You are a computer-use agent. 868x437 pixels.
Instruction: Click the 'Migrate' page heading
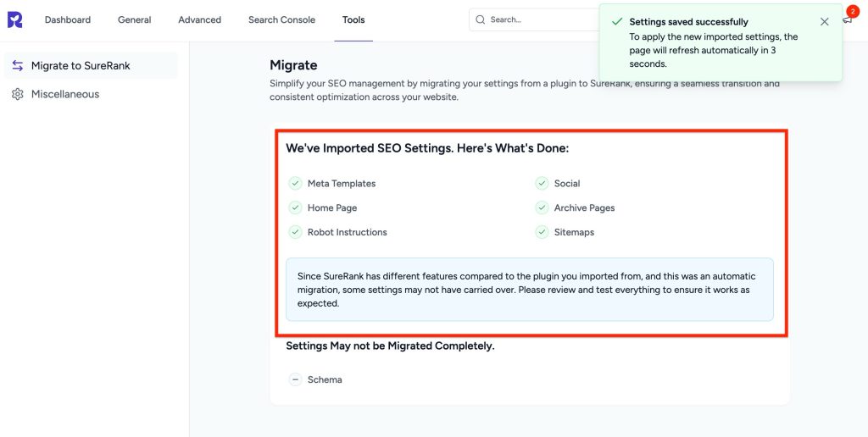coord(293,65)
